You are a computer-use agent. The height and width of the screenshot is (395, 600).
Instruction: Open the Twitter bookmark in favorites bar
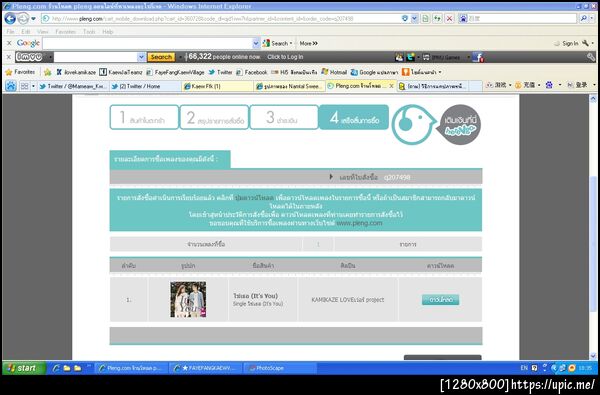click(x=220, y=72)
